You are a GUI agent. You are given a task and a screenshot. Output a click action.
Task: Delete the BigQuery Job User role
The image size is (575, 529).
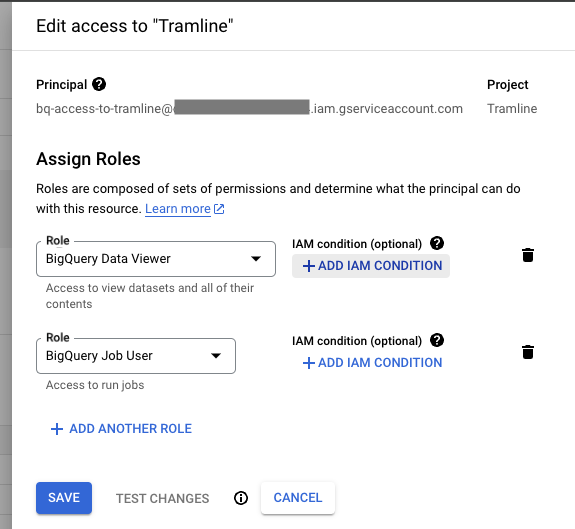coord(528,352)
